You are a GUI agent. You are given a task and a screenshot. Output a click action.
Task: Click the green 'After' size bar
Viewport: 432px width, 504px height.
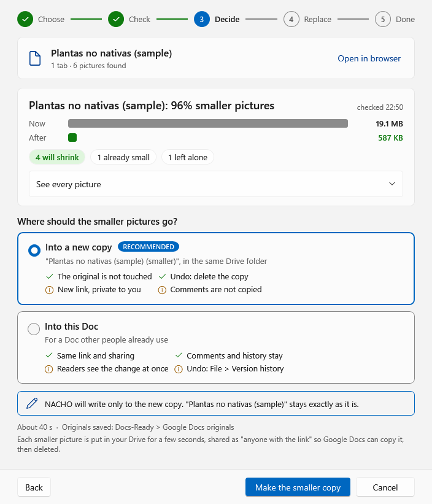point(72,138)
